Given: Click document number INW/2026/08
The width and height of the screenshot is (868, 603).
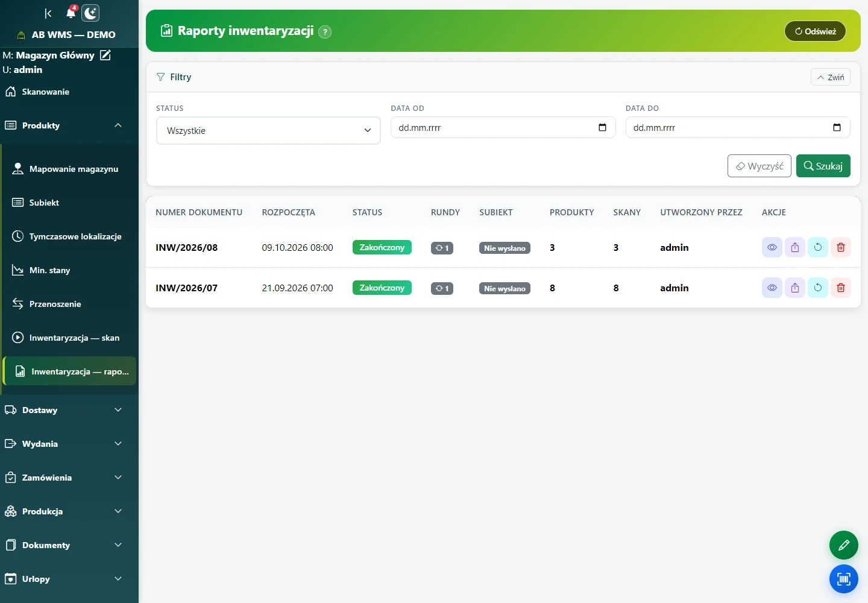Looking at the screenshot, I should 187,247.
